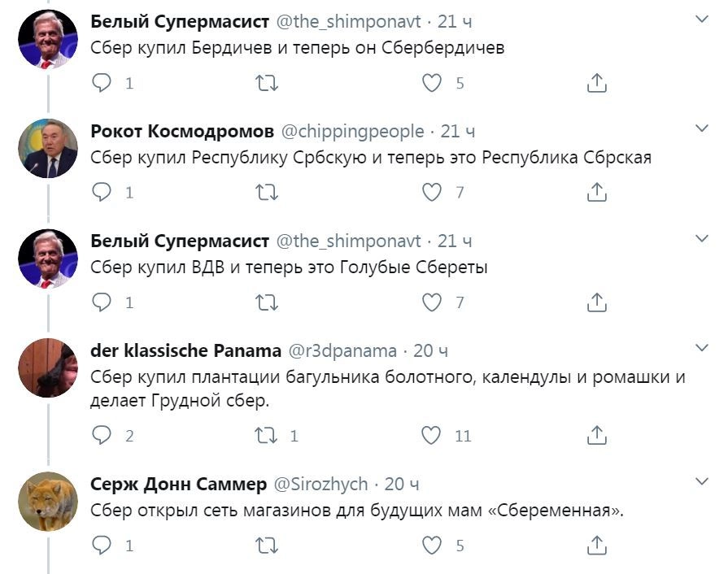
Task: Open the 20 ч timestamp on Sirozhych's tweet
Action: pyautogui.click(x=402, y=485)
